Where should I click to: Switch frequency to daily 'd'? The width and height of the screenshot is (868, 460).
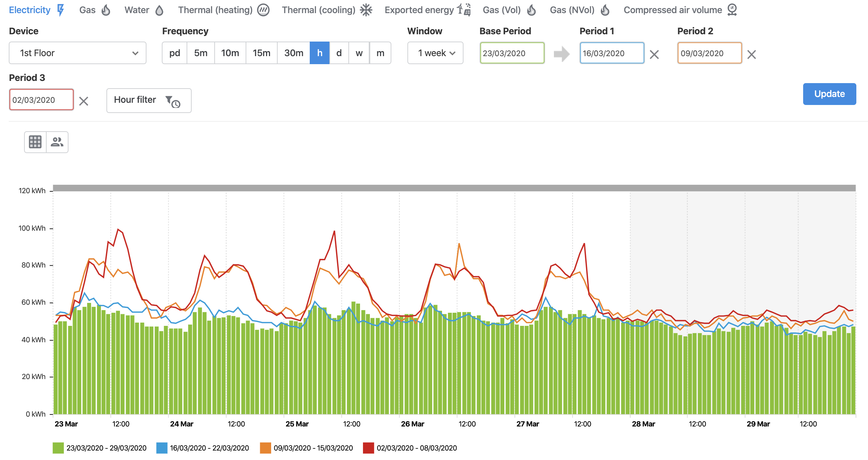click(x=339, y=53)
